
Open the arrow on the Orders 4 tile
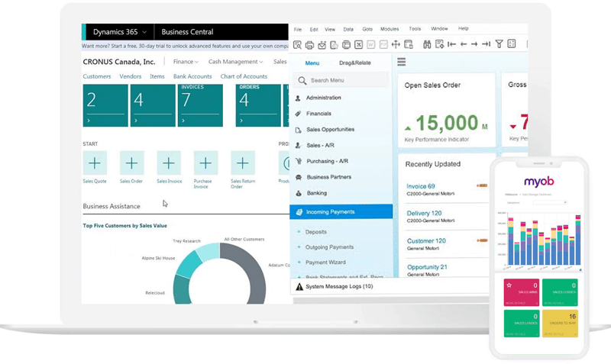(241, 121)
